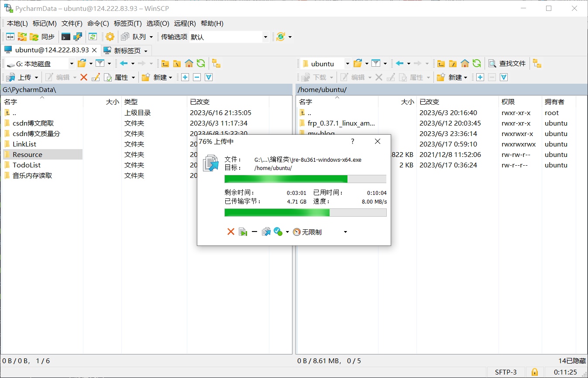Open help with the upload dialog question mark
The width and height of the screenshot is (588, 378).
pos(353,141)
